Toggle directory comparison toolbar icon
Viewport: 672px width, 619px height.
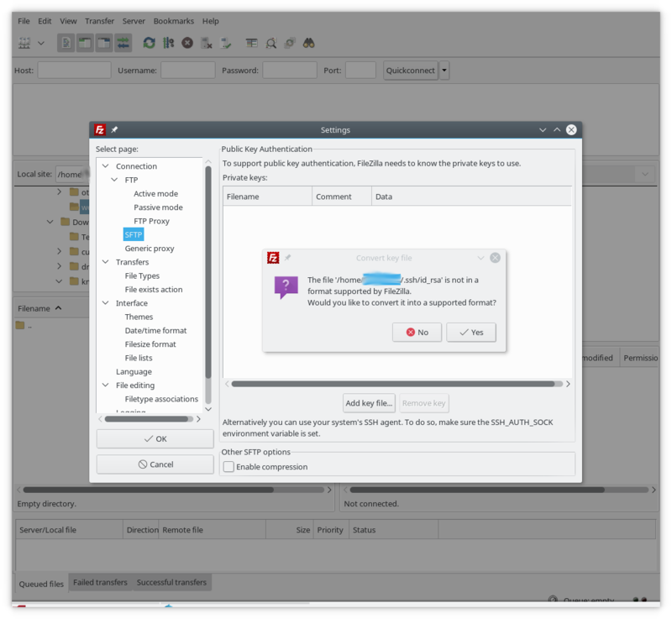coord(270,43)
